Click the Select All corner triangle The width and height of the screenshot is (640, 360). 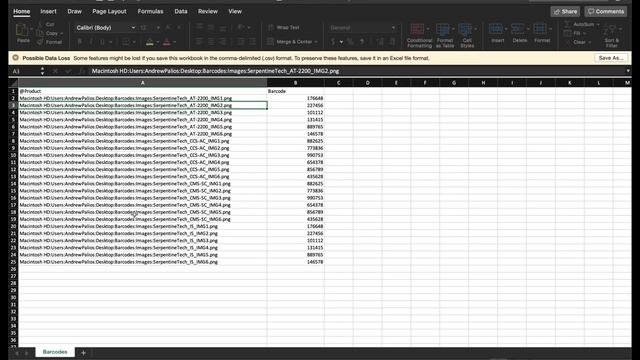point(13,83)
